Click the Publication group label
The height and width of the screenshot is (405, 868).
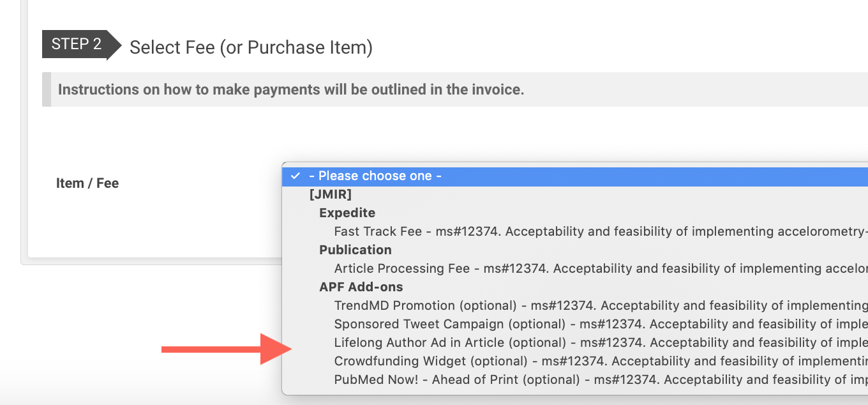[x=355, y=250]
